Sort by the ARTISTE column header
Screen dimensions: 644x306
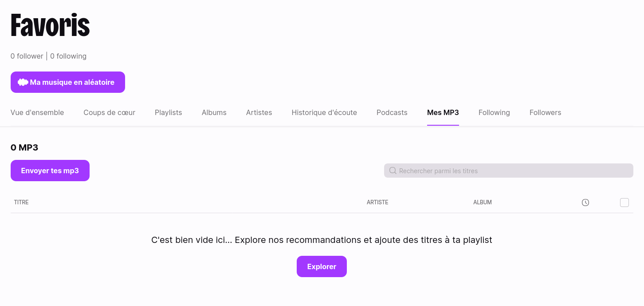click(377, 202)
